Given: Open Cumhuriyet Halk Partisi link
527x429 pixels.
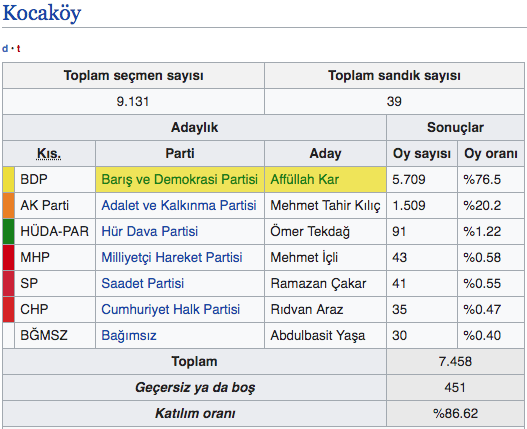Looking at the screenshot, I should [x=171, y=309].
